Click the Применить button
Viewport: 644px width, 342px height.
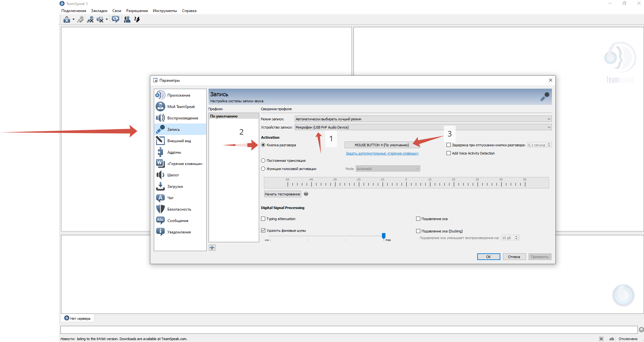point(540,257)
